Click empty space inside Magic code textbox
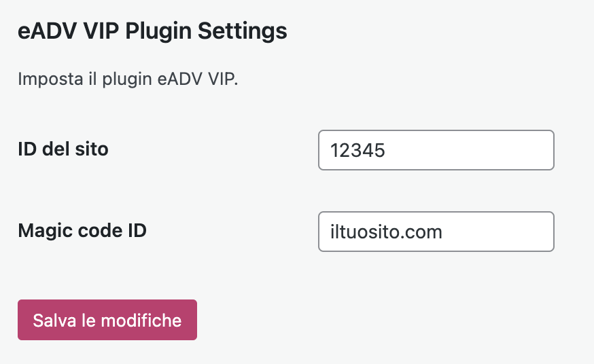 point(500,232)
